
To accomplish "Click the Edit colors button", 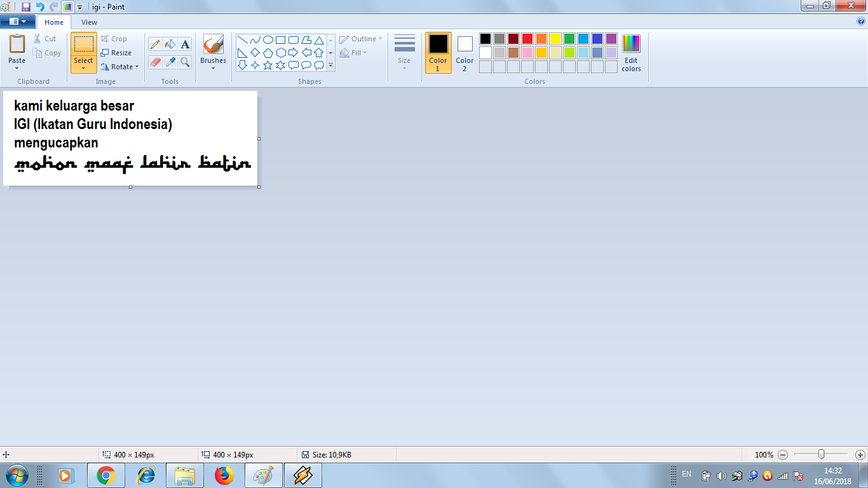I will point(631,53).
